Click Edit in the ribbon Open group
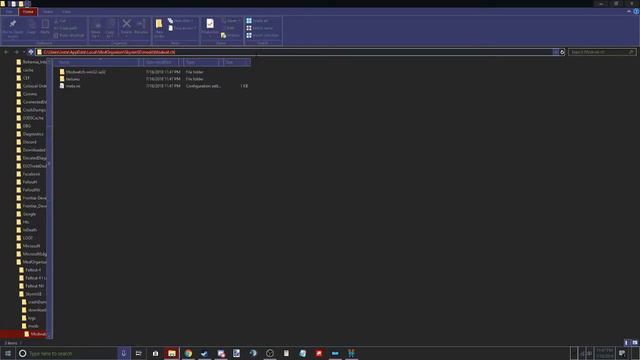Screen dimensions: 640x360 tap(229, 28)
